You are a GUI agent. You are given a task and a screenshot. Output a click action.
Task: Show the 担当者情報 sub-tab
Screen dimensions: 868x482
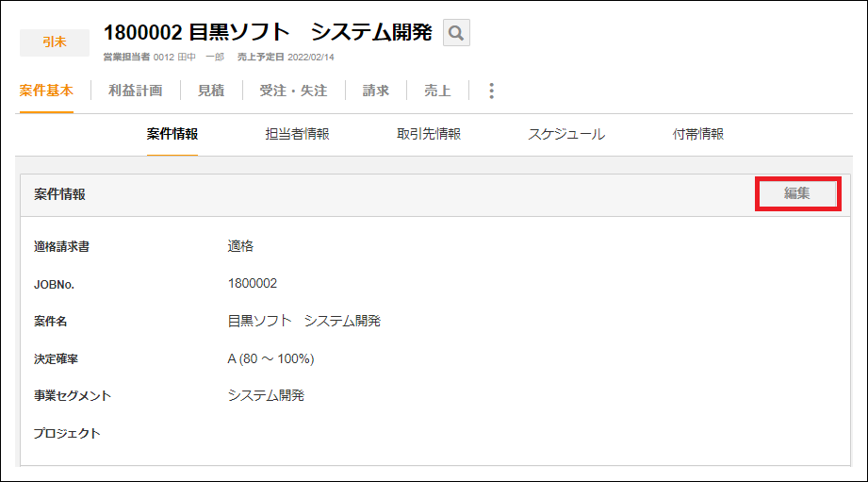click(297, 134)
